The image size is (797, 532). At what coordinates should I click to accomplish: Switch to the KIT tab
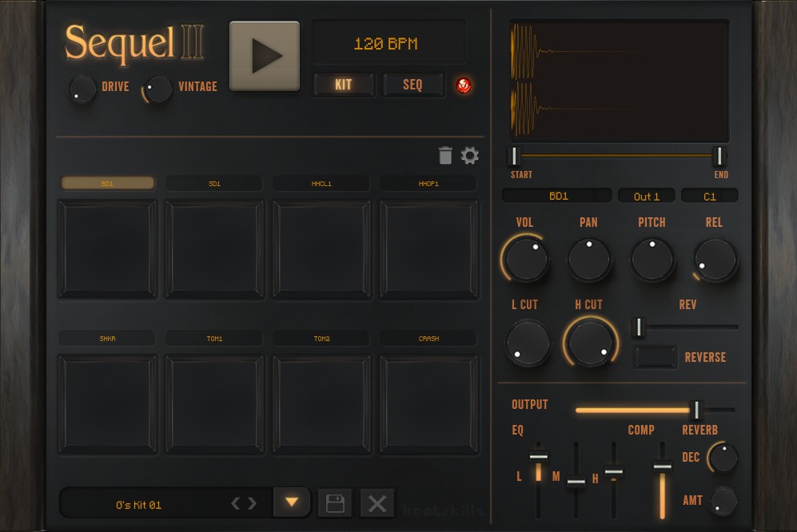tap(344, 85)
